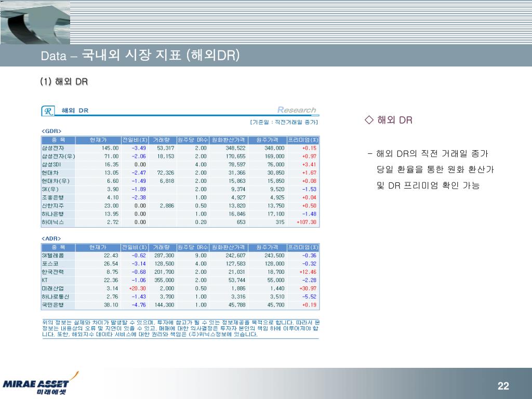Select the '포스코' row name
The height and width of the screenshot is (399, 532).
[x=50, y=263]
